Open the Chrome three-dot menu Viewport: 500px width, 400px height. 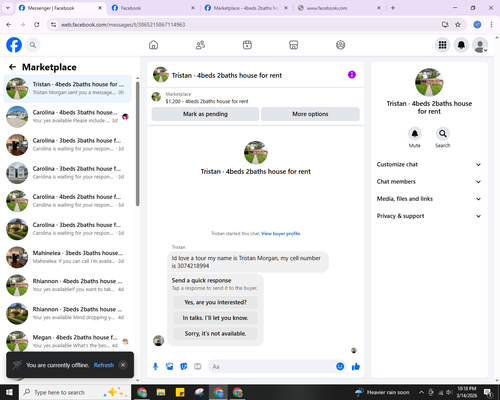(491, 25)
